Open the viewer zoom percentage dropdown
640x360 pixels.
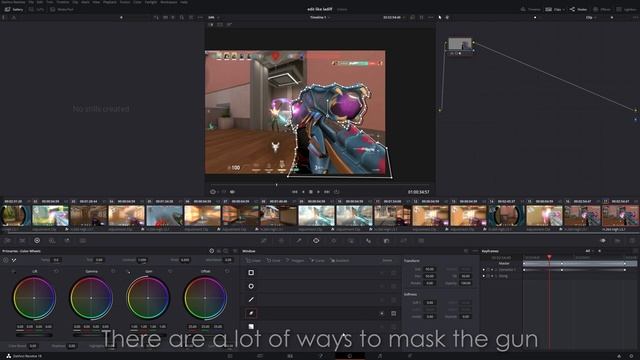[x=213, y=18]
